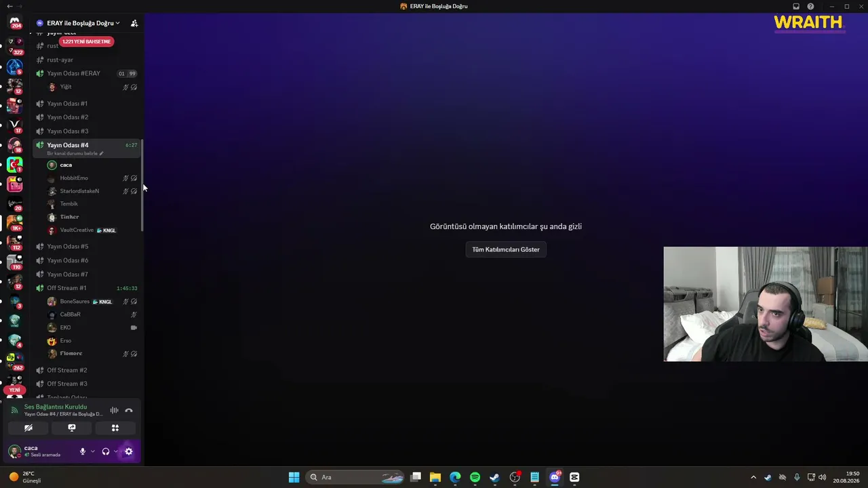Disconnect from voice with the hang-up icon
868x488 pixels.
(x=129, y=410)
